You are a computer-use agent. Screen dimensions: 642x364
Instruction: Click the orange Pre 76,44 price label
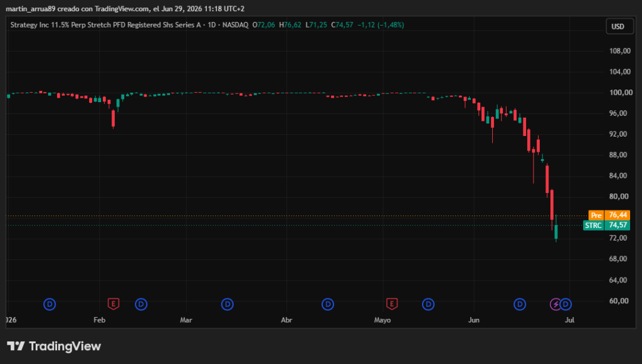pyautogui.click(x=609, y=215)
